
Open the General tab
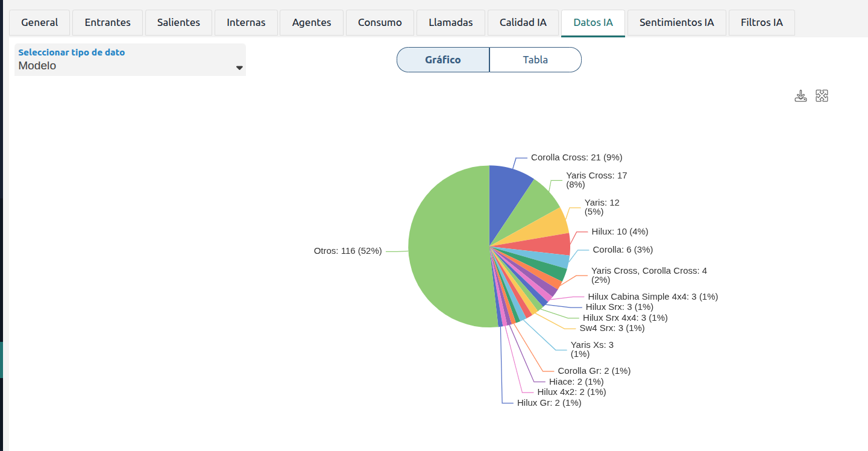[x=40, y=23]
